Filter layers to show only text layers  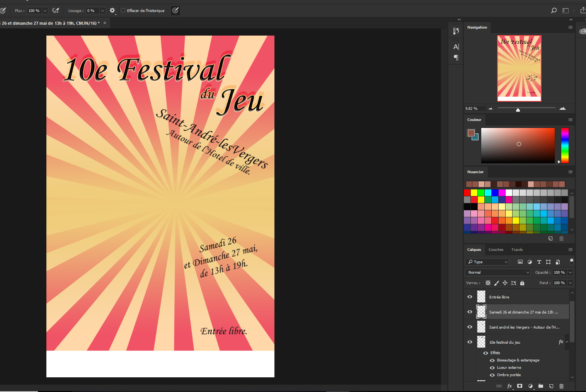539,262
